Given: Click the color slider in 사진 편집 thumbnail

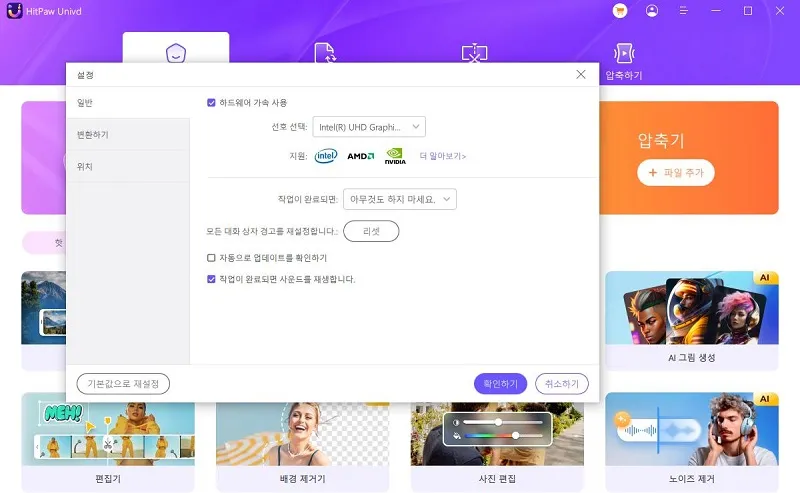Looking at the screenshot, I should (x=503, y=435).
